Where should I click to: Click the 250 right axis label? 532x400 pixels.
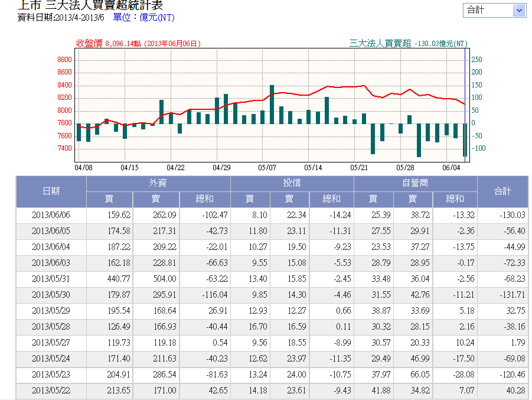(x=476, y=60)
